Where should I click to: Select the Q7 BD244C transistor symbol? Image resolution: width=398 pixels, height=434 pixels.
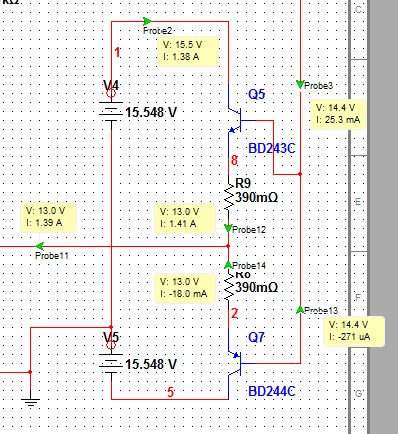(x=237, y=363)
